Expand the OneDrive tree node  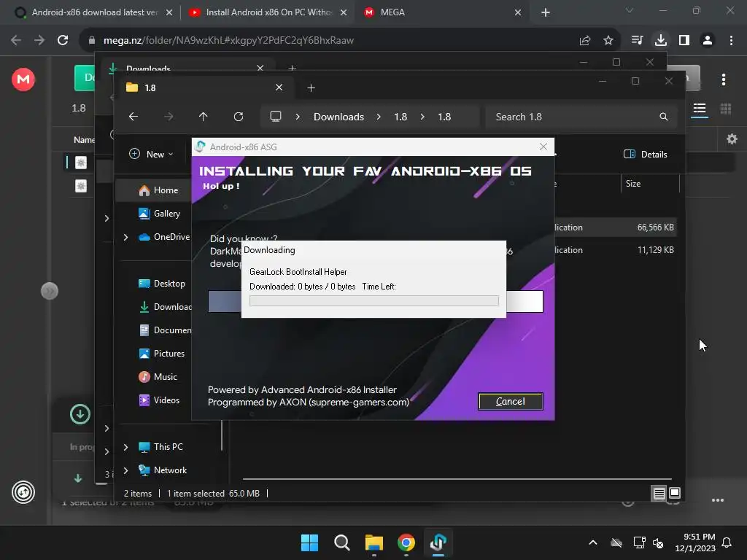(x=125, y=237)
